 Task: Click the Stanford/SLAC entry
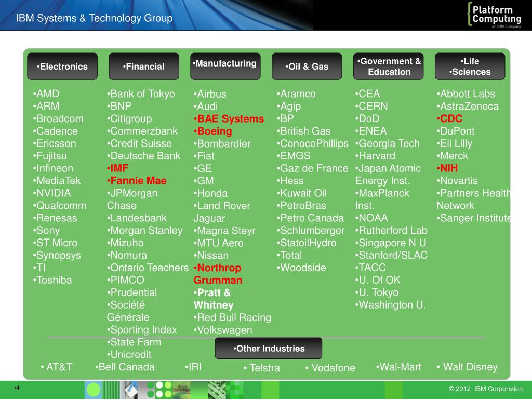click(392, 255)
